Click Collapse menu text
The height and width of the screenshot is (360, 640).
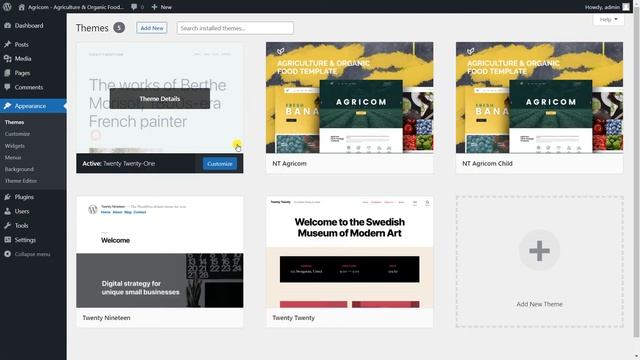click(32, 254)
